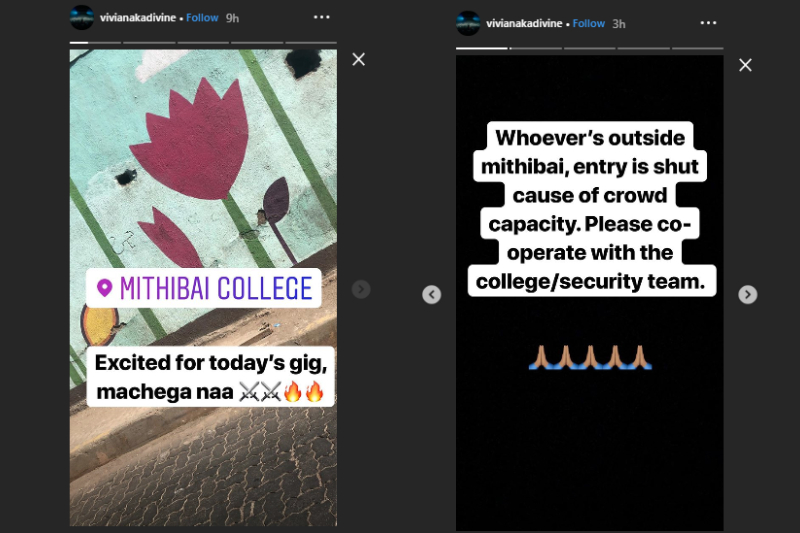This screenshot has height=533, width=800.
Task: Click the left story's profile avatar
Action: 82,17
